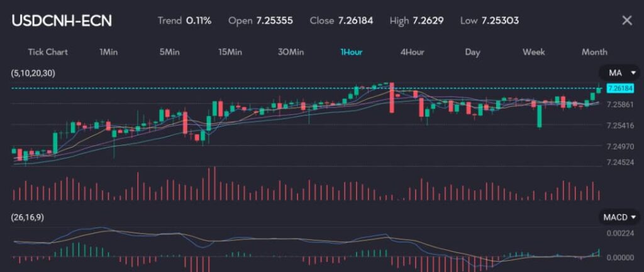Click the active 1Hour tab
This screenshot has width=644, height=272.
(351, 52)
